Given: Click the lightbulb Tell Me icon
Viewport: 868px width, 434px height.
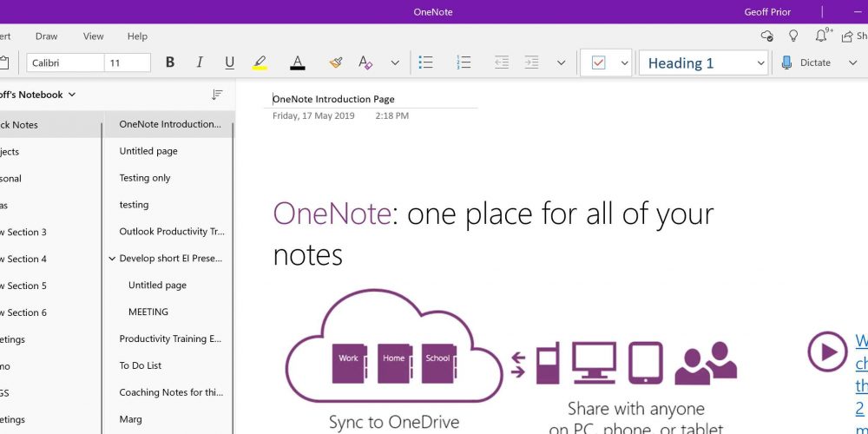Looking at the screenshot, I should point(793,36).
